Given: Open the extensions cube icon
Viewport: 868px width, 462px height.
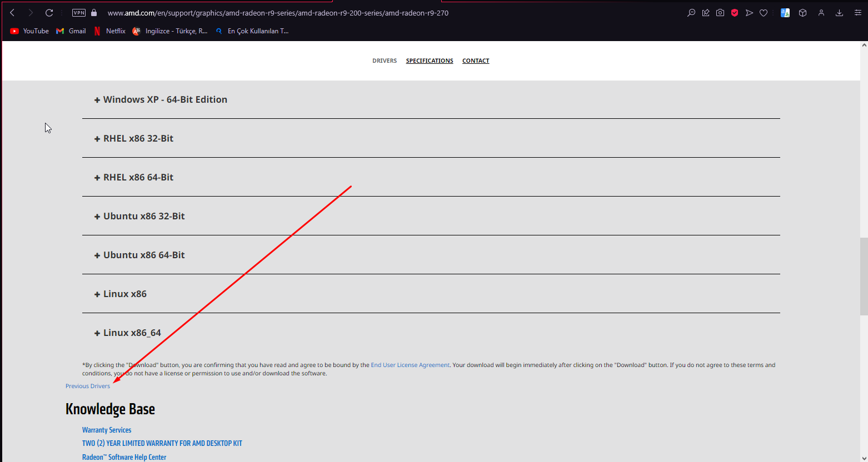Looking at the screenshot, I should point(802,13).
